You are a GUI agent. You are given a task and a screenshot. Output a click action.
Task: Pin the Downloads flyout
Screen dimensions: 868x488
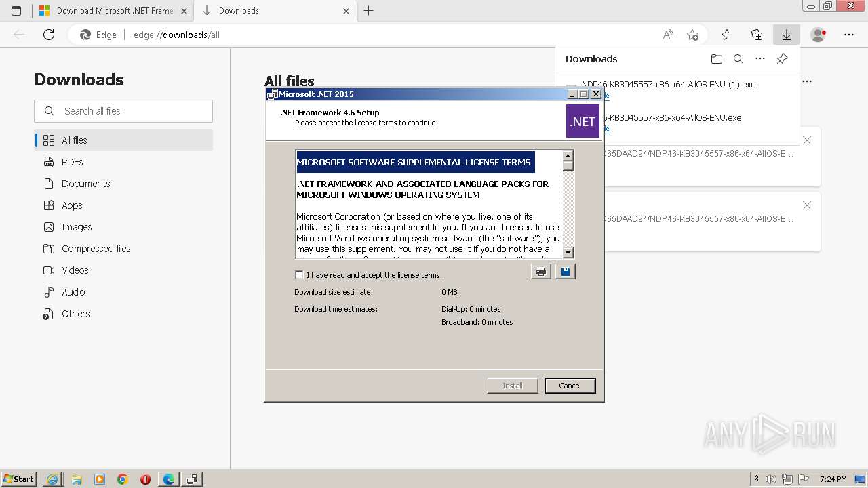tap(782, 59)
